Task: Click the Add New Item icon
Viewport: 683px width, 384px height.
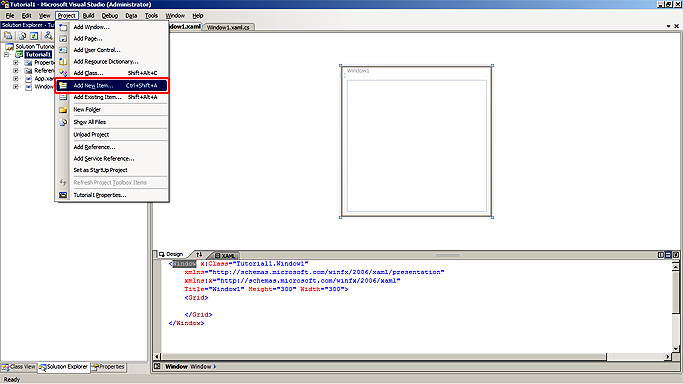Action: (63, 85)
